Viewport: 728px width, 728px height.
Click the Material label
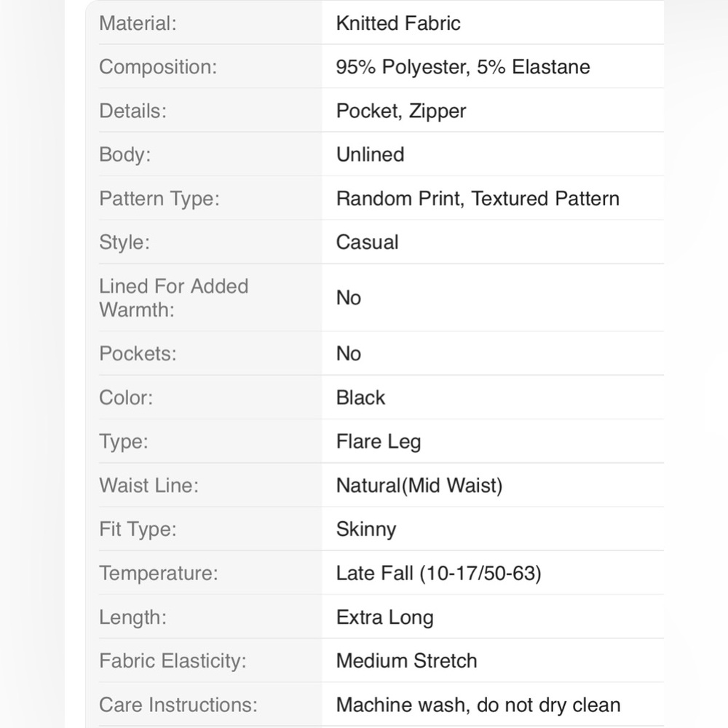pos(138,23)
